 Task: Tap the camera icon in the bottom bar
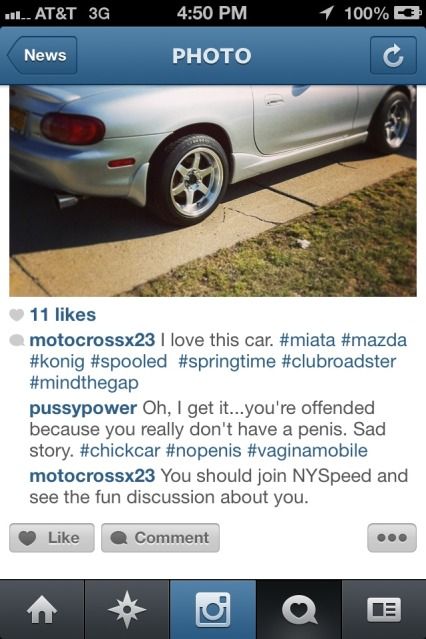pos(213,610)
